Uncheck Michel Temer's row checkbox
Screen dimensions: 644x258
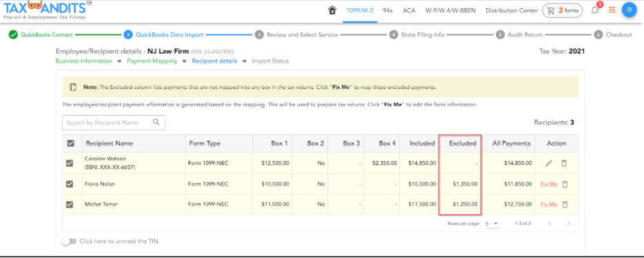point(70,204)
